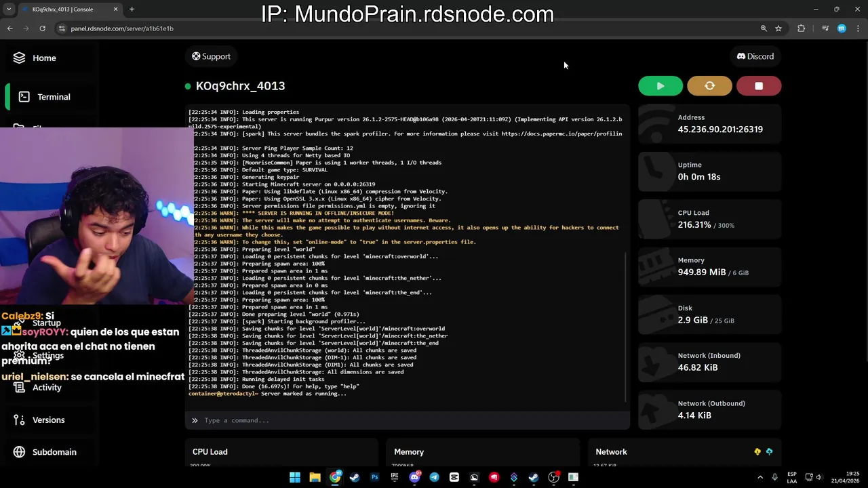Viewport: 868px width, 488px height.
Task: Click the Memory chart heading
Action: pyautogui.click(x=409, y=452)
